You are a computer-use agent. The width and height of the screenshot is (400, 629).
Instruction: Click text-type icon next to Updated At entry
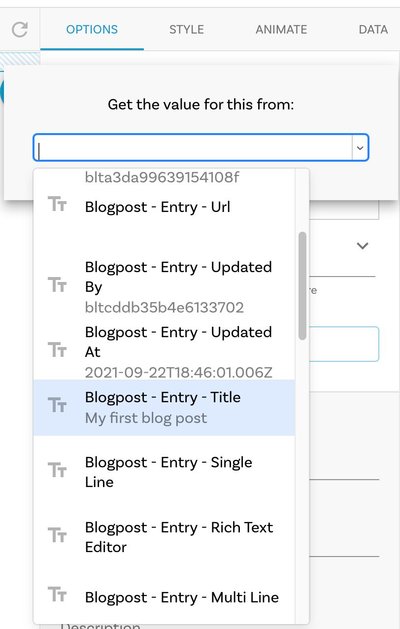pos(57,350)
